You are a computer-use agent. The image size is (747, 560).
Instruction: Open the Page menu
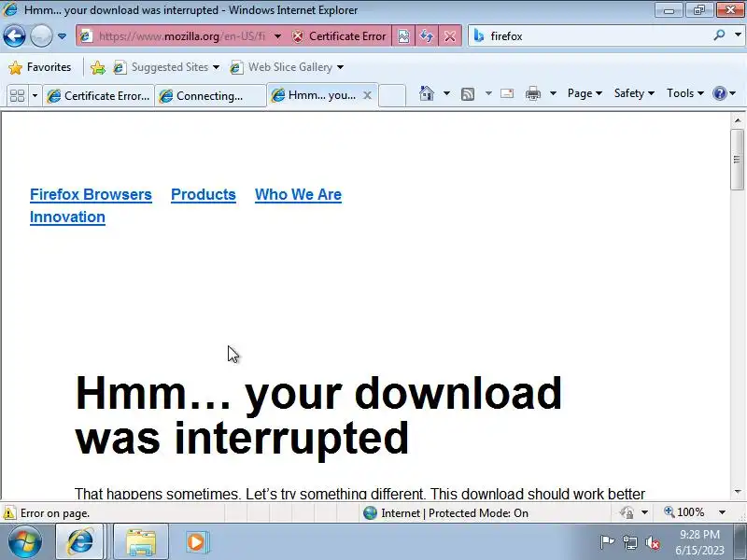(585, 93)
